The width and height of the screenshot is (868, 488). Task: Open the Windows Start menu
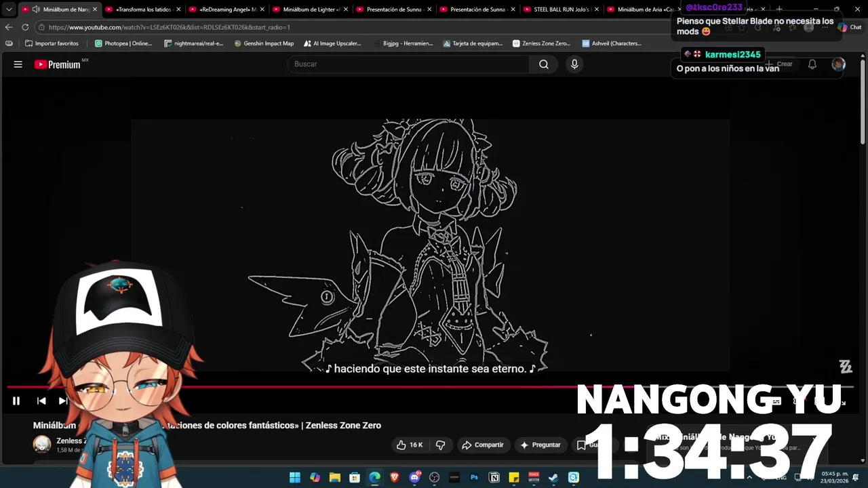(295, 478)
